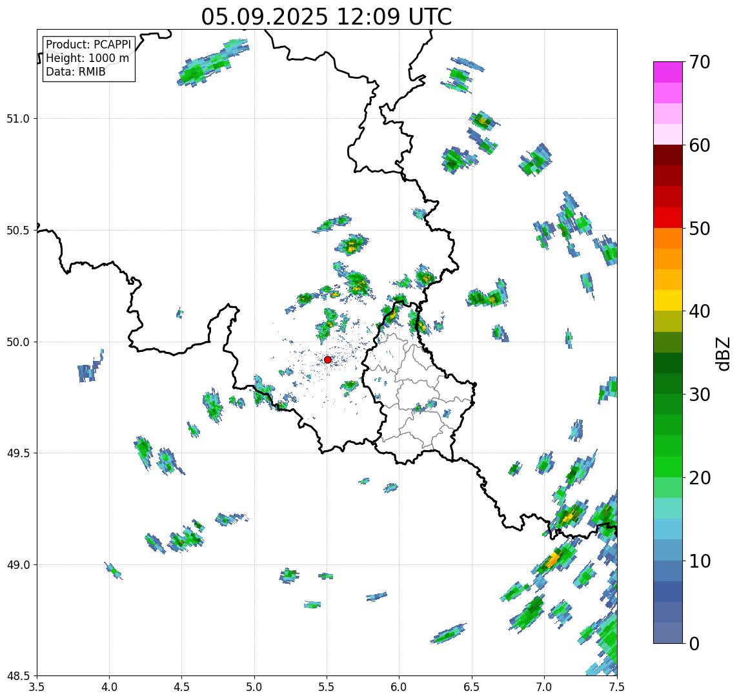The width and height of the screenshot is (739, 700).
Task: Click the plot title '05.09.2025 12:09 UTC'
Action: coord(327,17)
